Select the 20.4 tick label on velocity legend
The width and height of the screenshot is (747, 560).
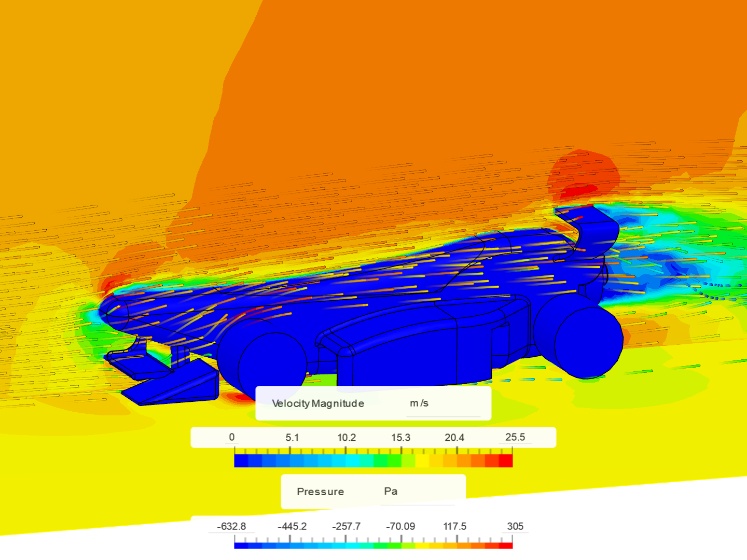(x=454, y=438)
